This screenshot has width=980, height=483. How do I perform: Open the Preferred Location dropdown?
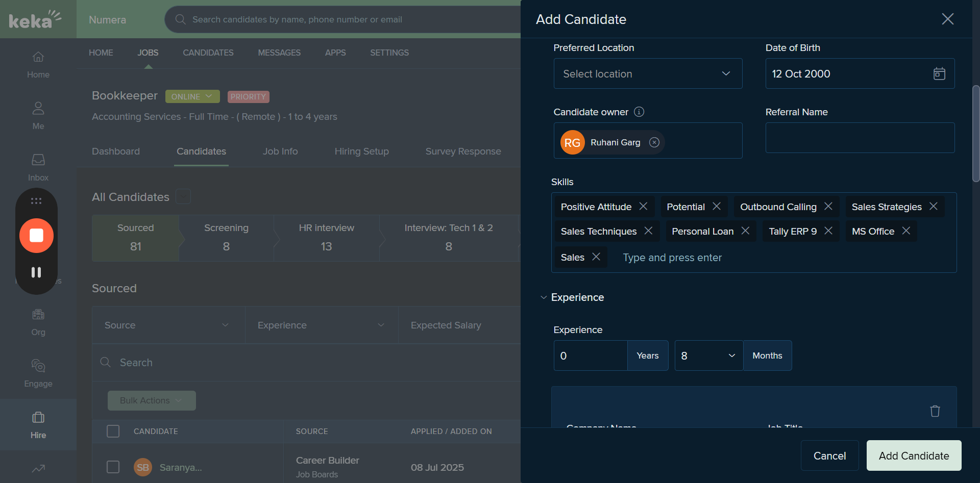tap(648, 73)
